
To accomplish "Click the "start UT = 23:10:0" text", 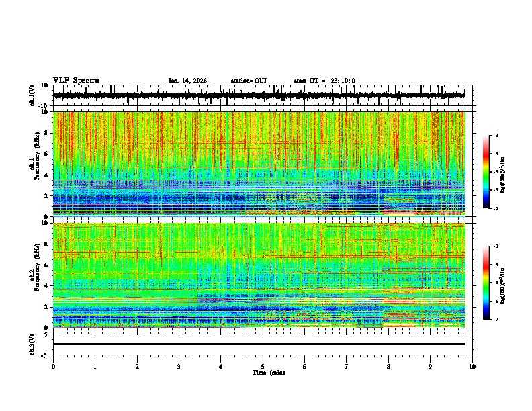I will click(324, 81).
